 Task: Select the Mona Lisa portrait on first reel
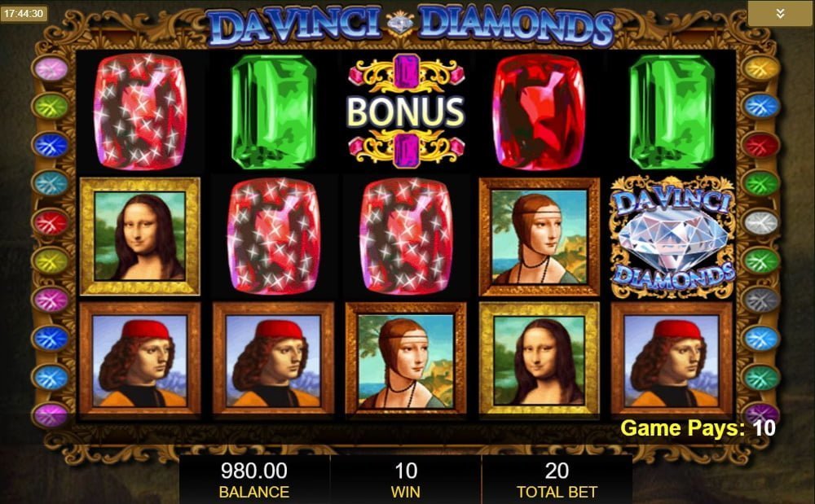(x=140, y=236)
